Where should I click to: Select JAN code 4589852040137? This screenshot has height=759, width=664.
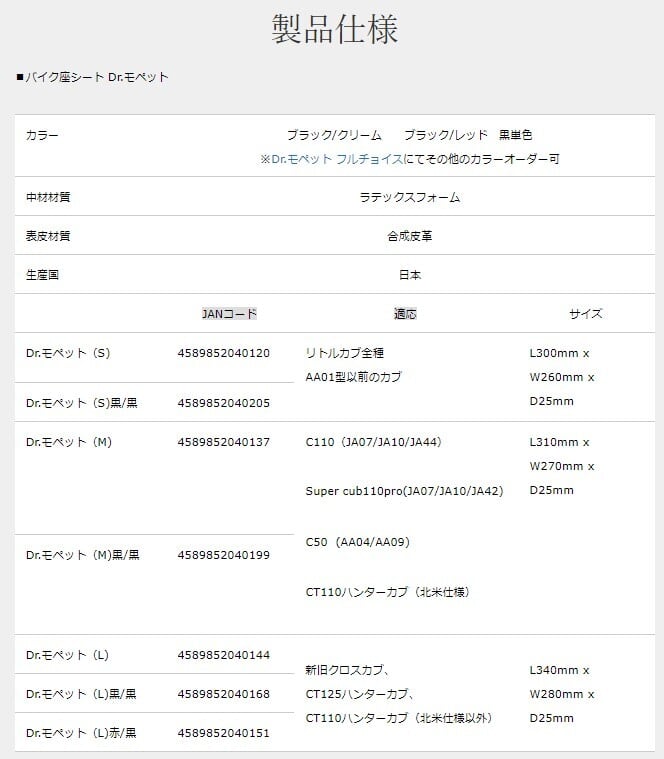(224, 442)
